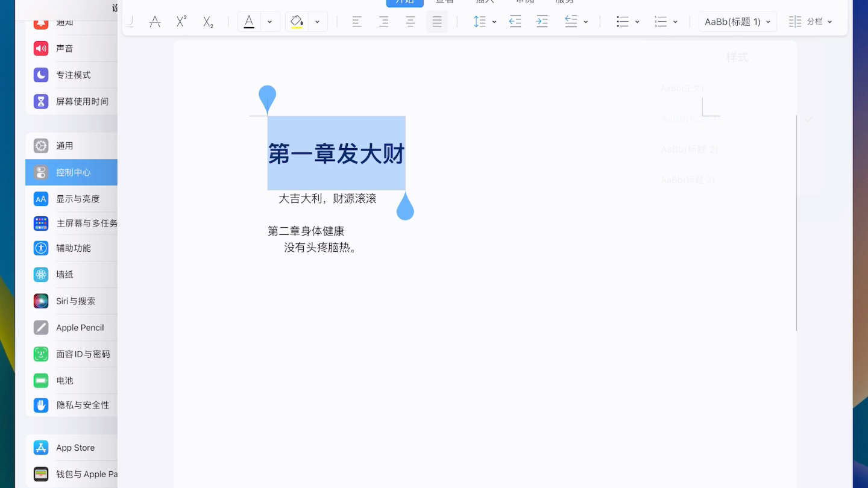Click the bottom selection handle

tap(405, 207)
